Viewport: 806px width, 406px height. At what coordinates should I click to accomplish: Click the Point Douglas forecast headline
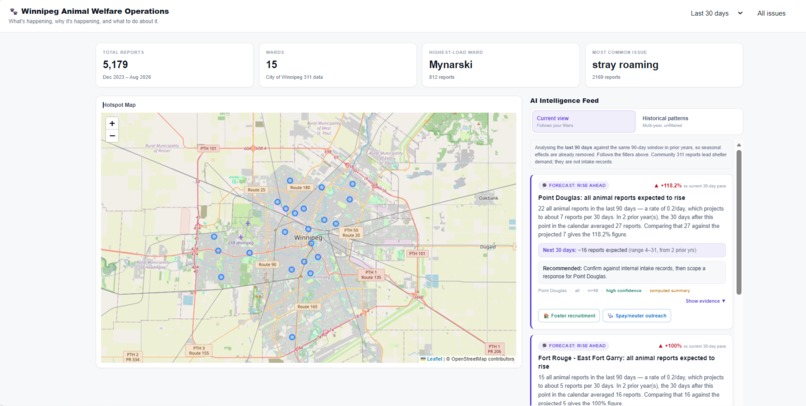(611, 198)
